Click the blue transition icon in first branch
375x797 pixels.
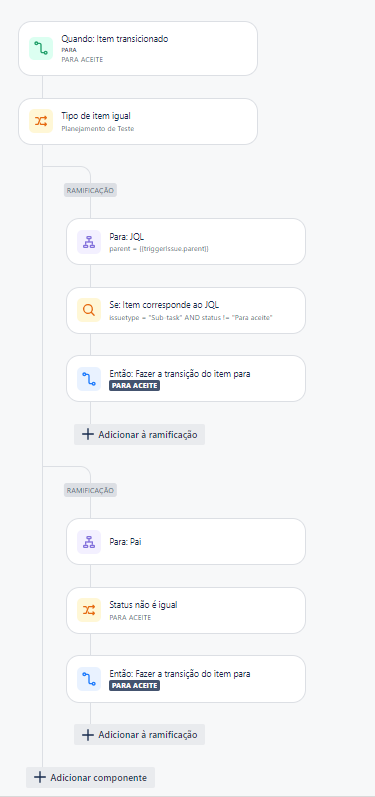89,379
